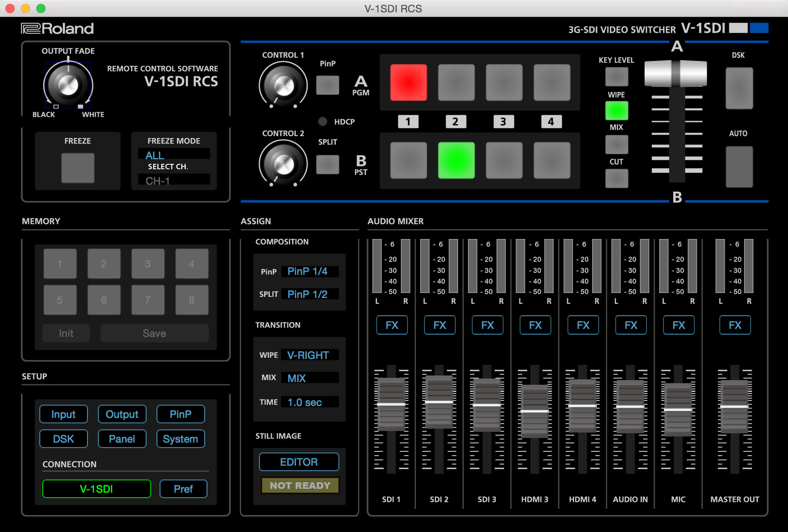Open FX for the SDI 3 channel

click(487, 325)
